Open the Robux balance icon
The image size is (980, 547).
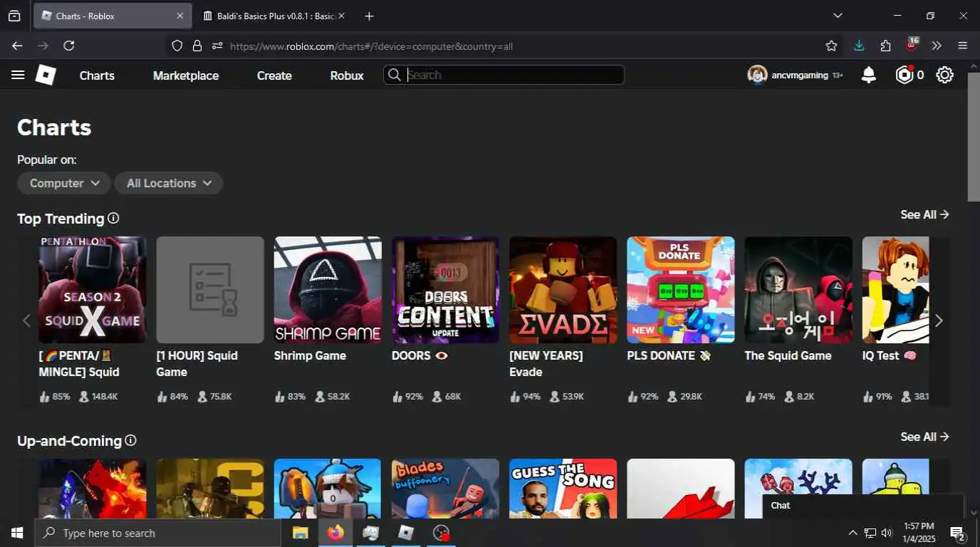click(905, 75)
